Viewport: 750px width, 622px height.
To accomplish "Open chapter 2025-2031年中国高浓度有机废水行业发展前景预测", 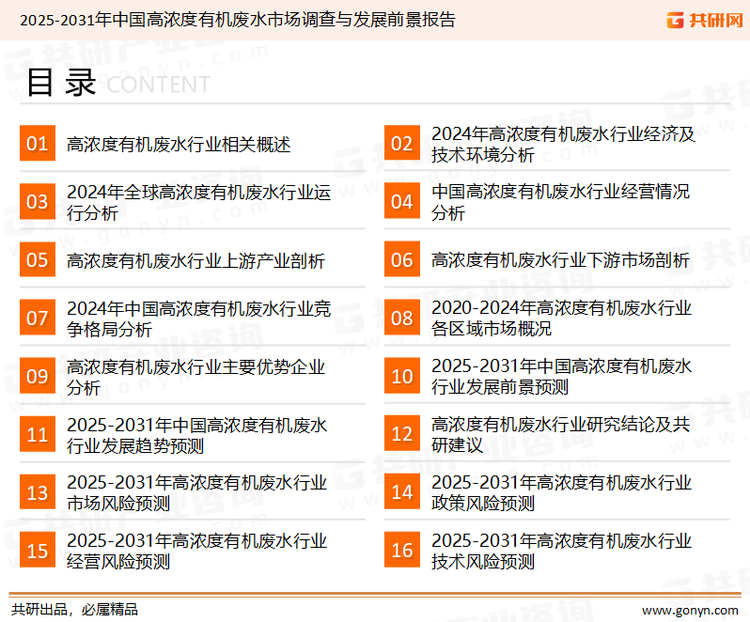I will point(562,377).
